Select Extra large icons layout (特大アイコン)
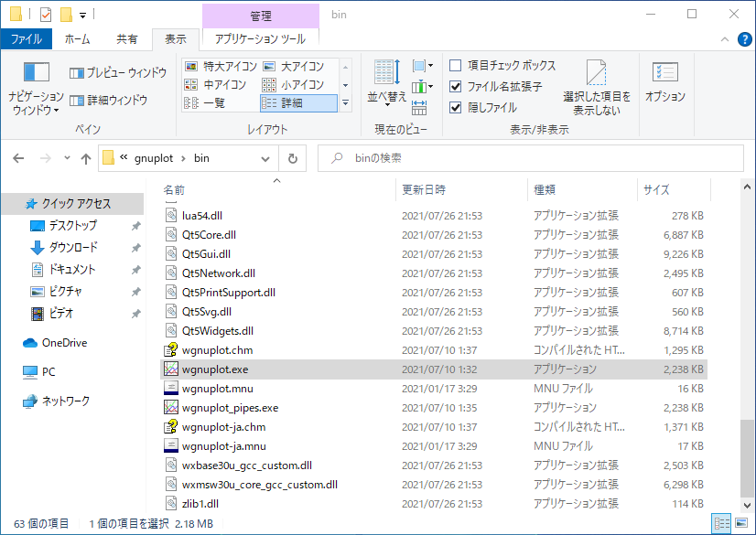 221,66
